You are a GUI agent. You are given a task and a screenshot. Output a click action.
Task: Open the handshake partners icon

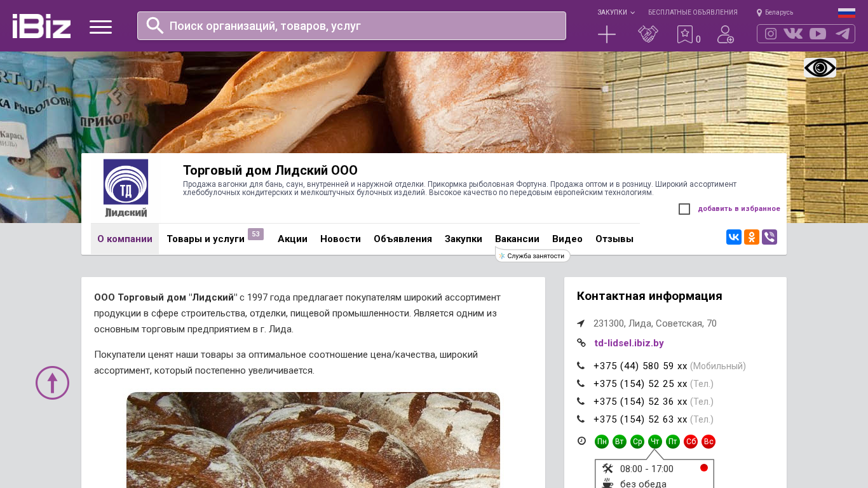[648, 34]
